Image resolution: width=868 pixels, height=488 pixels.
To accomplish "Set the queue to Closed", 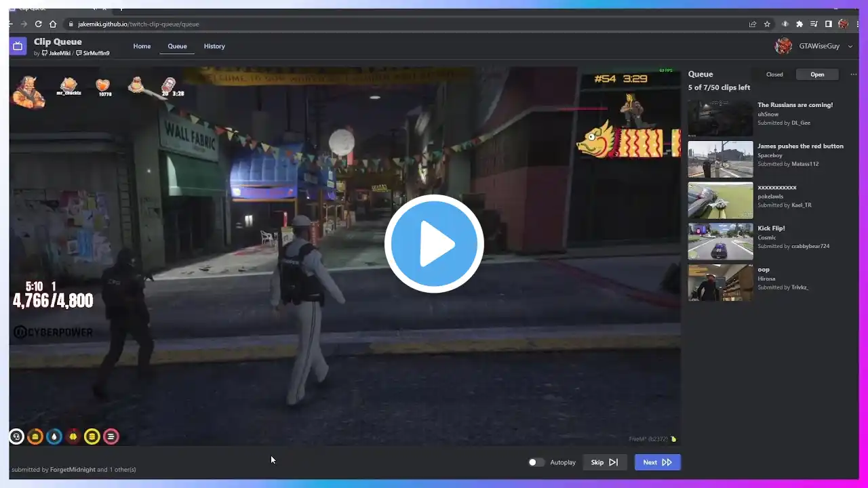I will (774, 75).
